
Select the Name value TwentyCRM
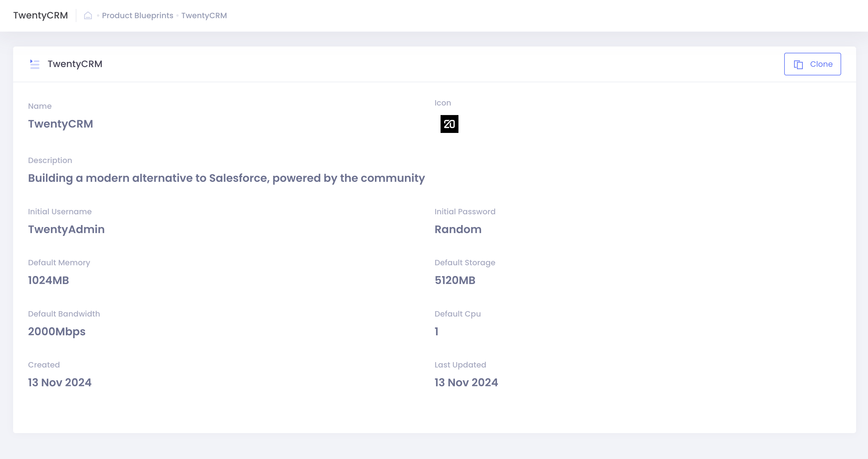61,124
